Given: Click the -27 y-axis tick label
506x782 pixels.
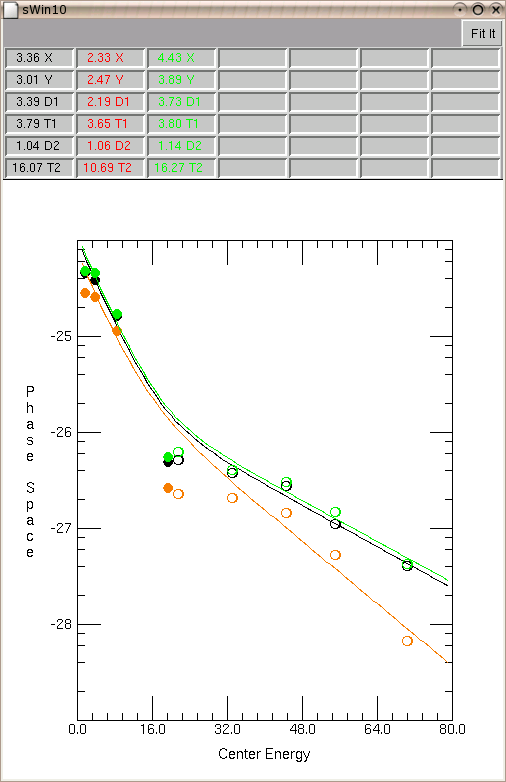Looking at the screenshot, I should (61, 528).
